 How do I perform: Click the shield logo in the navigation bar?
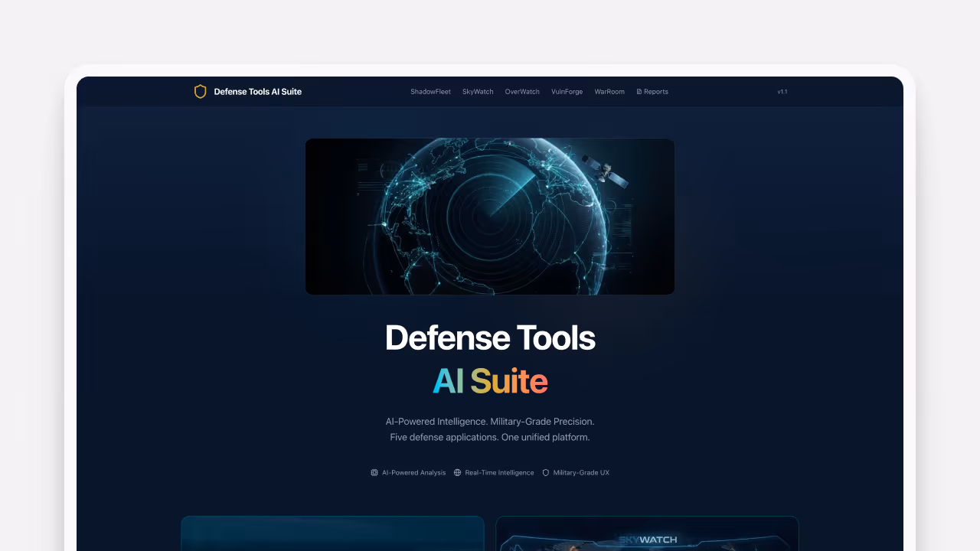pos(200,91)
